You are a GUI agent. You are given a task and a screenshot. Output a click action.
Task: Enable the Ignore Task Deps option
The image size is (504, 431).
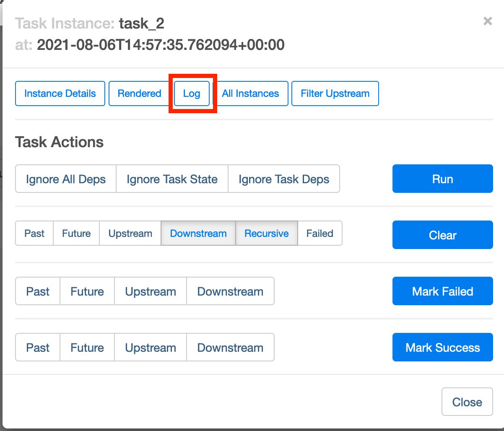pyautogui.click(x=284, y=179)
